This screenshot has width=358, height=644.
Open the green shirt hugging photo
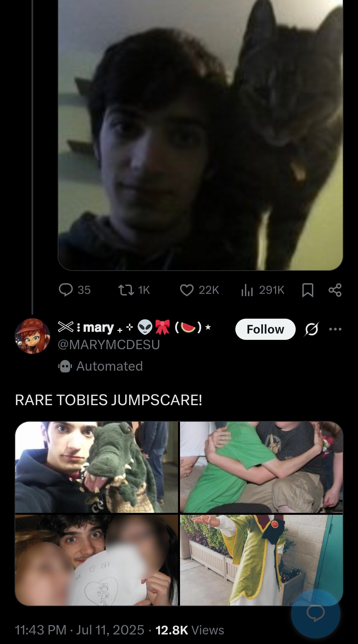[x=262, y=467]
